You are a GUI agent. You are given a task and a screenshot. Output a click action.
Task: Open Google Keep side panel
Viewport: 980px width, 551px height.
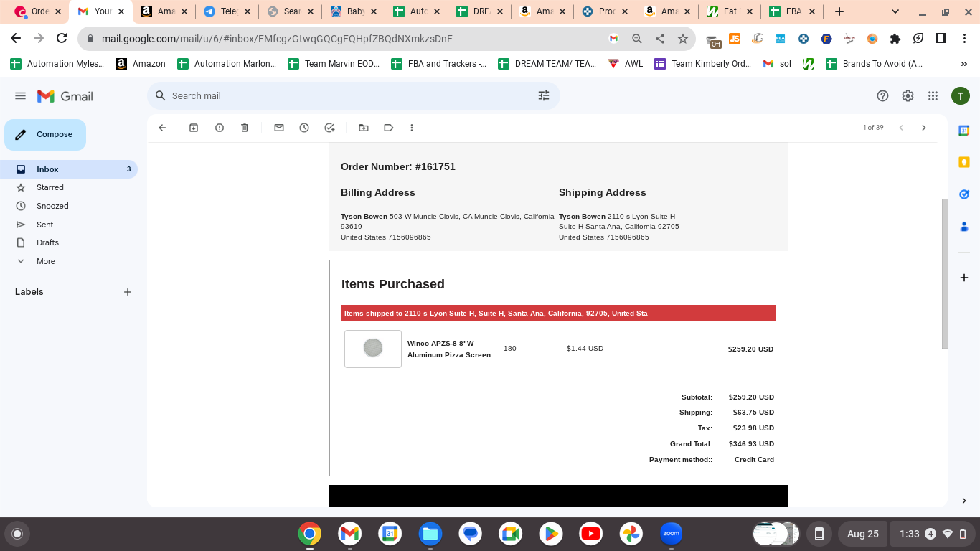pyautogui.click(x=964, y=162)
